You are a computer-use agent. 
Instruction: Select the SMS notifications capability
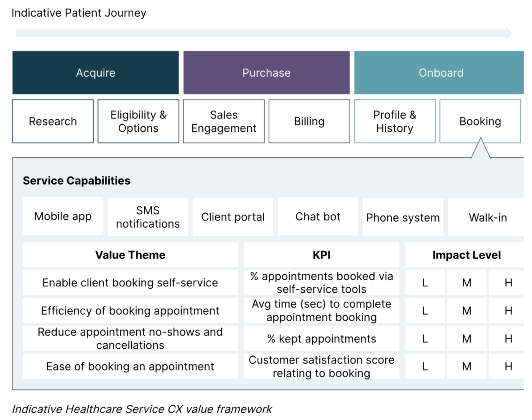click(148, 217)
